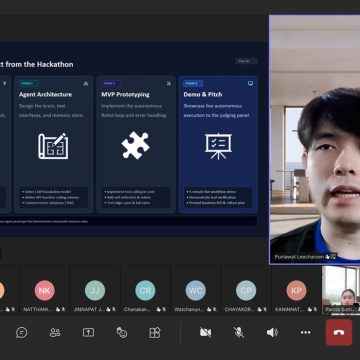This screenshot has width=360, height=360.
Task: Click the slide title ending 'from the Hackathon'
Action: [36, 64]
